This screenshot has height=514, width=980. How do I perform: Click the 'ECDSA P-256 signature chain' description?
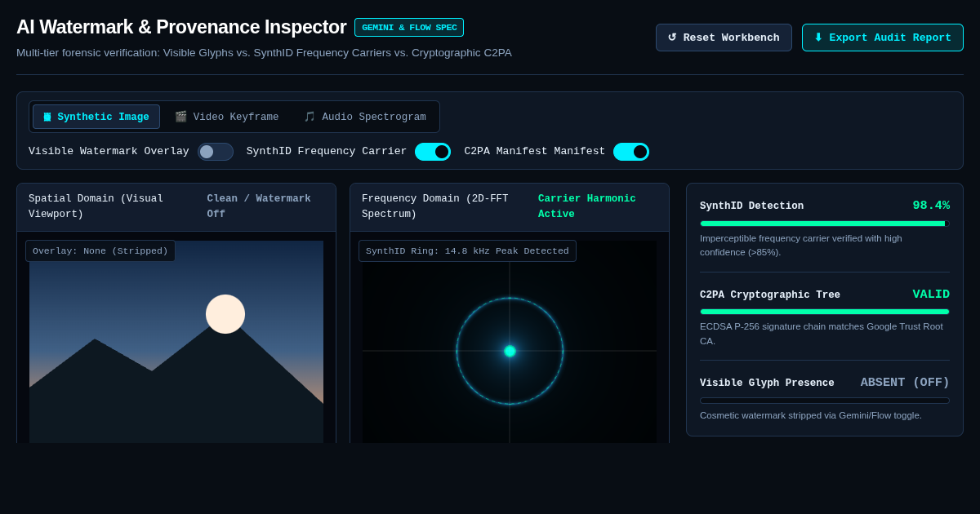point(822,334)
